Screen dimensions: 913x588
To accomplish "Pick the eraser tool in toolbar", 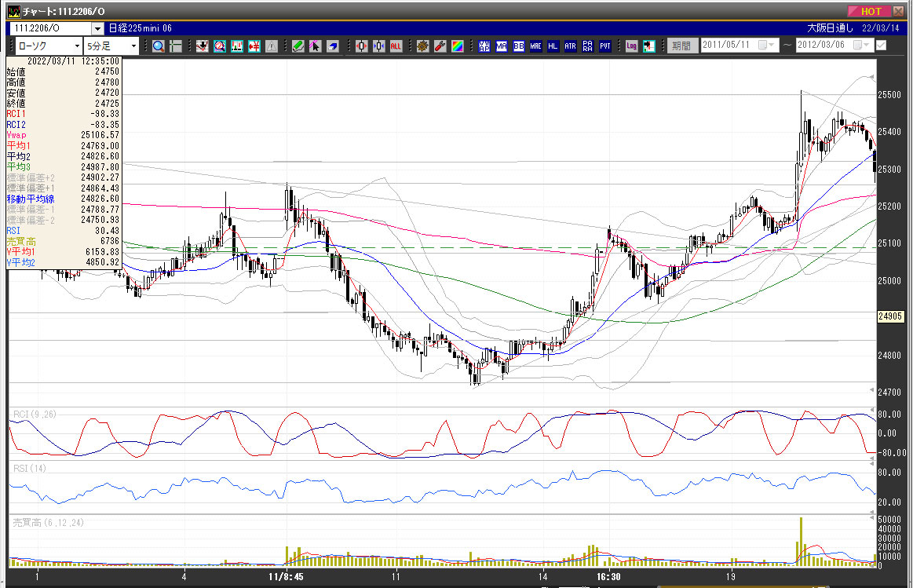I will click(x=333, y=46).
